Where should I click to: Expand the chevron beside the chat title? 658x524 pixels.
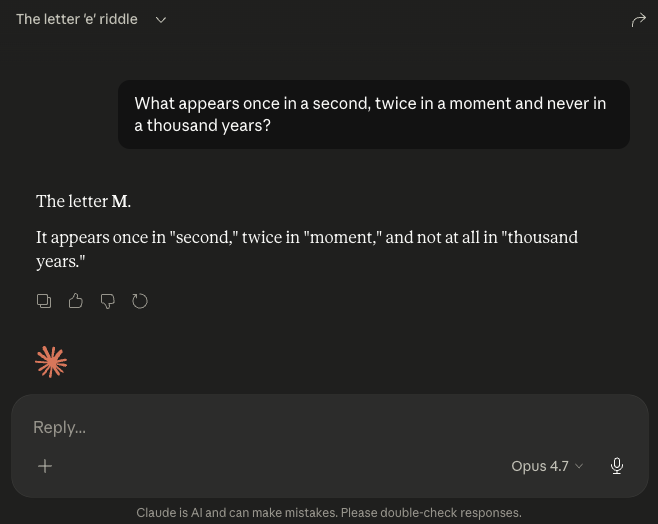161,20
